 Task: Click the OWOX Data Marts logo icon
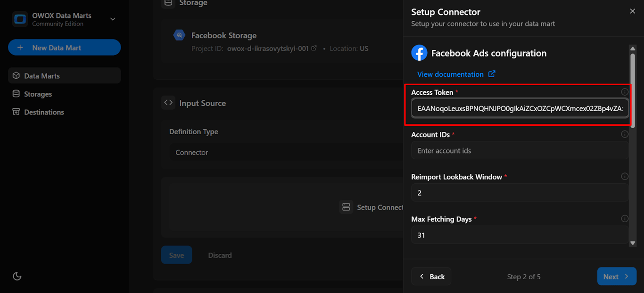(20, 19)
